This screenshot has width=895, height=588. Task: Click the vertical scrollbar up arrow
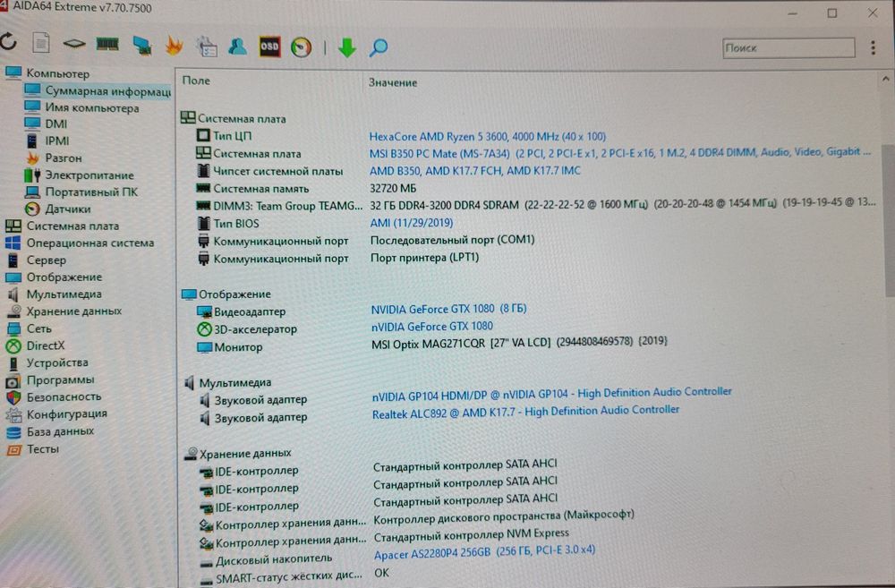click(x=885, y=80)
